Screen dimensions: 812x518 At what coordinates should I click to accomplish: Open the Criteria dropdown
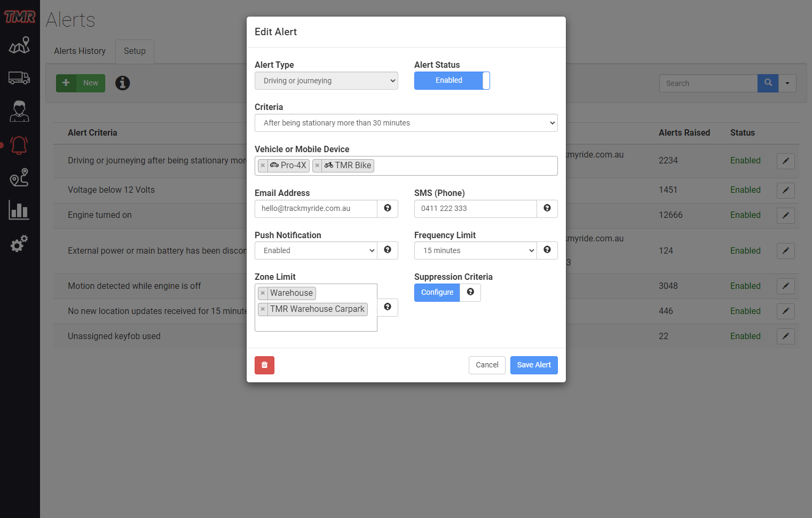[x=406, y=123]
